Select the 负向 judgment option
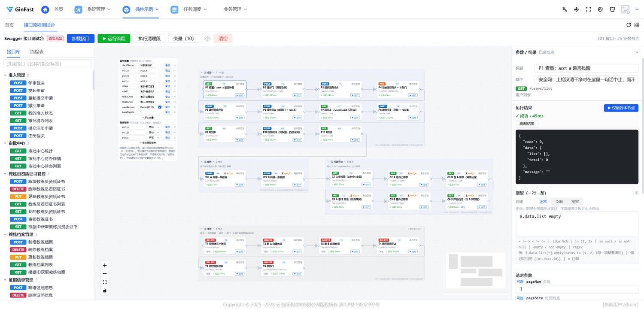644x309 pixels. click(x=559, y=202)
